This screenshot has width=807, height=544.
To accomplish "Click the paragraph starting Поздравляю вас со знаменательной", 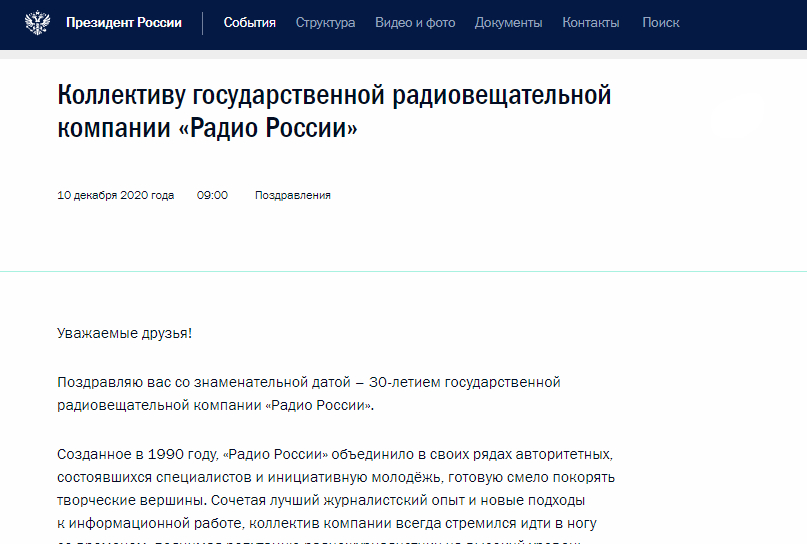I will pos(309,394).
